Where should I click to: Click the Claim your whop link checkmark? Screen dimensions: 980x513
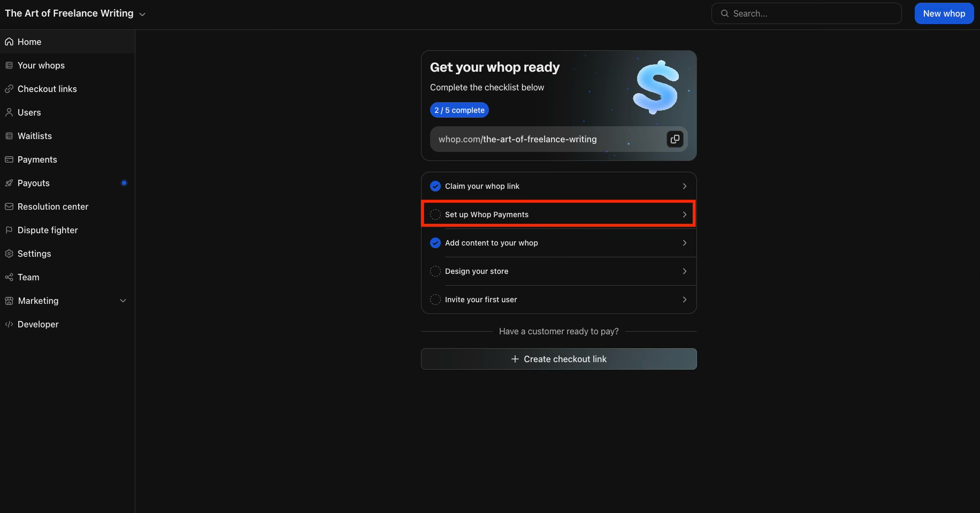click(x=435, y=186)
